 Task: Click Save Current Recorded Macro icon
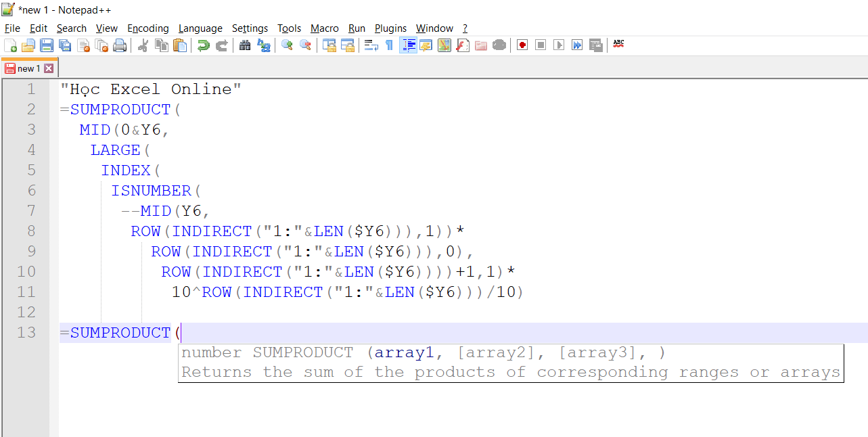[x=595, y=45]
